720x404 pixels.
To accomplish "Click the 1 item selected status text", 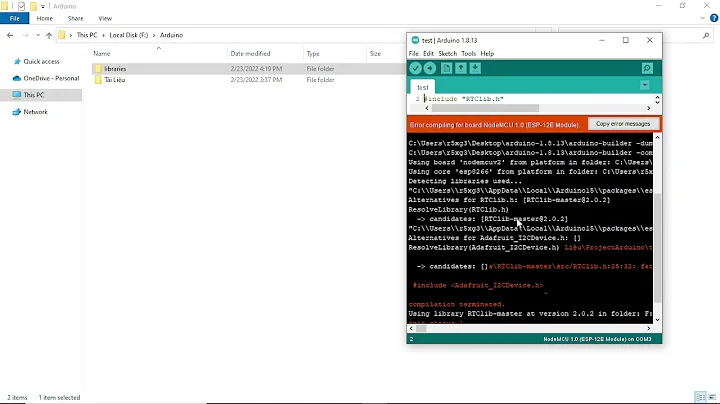I will click(x=59, y=398).
